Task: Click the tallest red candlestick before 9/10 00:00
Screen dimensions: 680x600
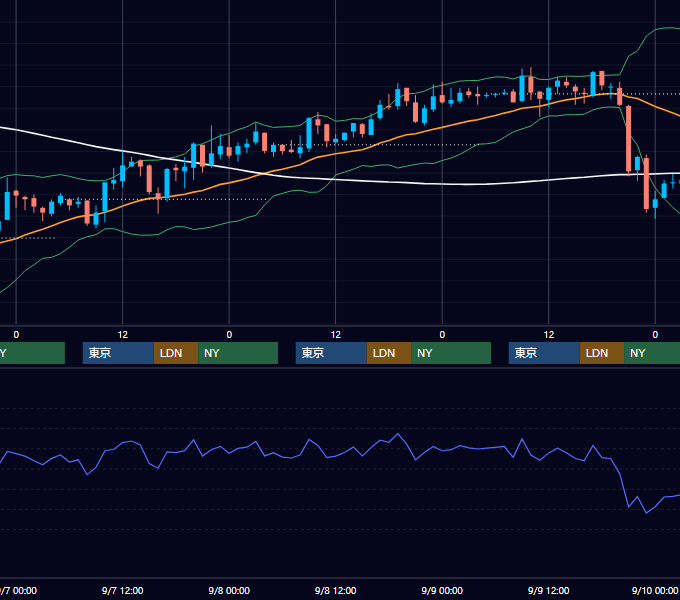Action: click(628, 139)
